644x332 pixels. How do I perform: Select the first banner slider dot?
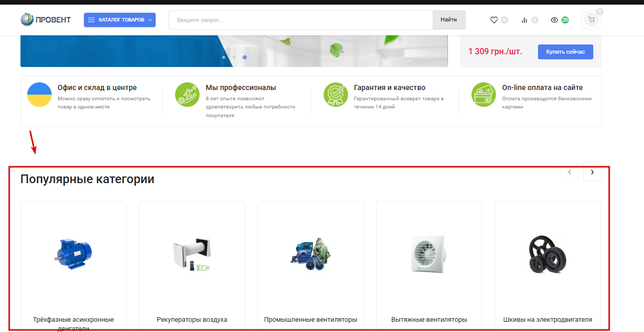[x=224, y=57]
